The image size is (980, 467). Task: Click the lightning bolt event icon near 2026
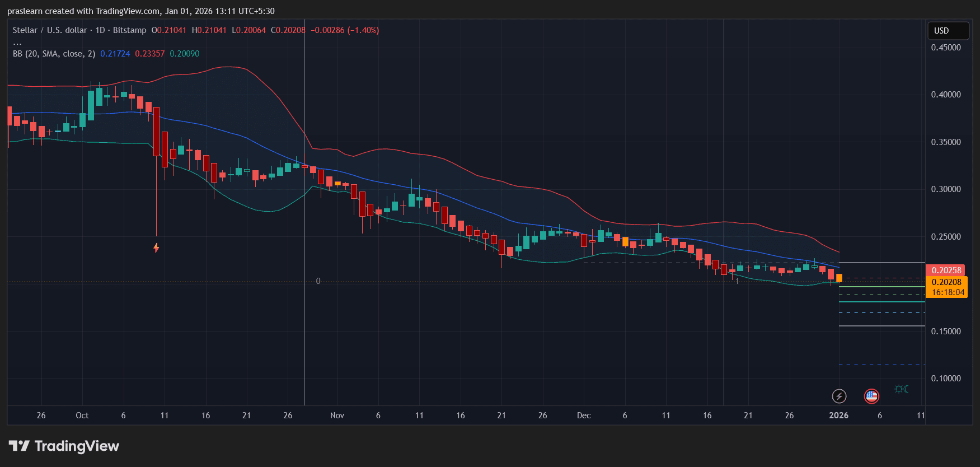tap(838, 396)
